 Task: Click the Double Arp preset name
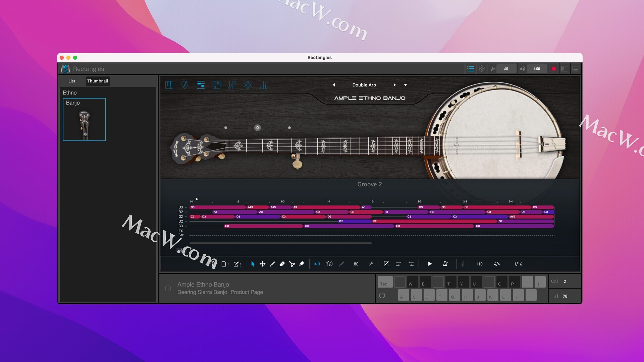tap(364, 85)
